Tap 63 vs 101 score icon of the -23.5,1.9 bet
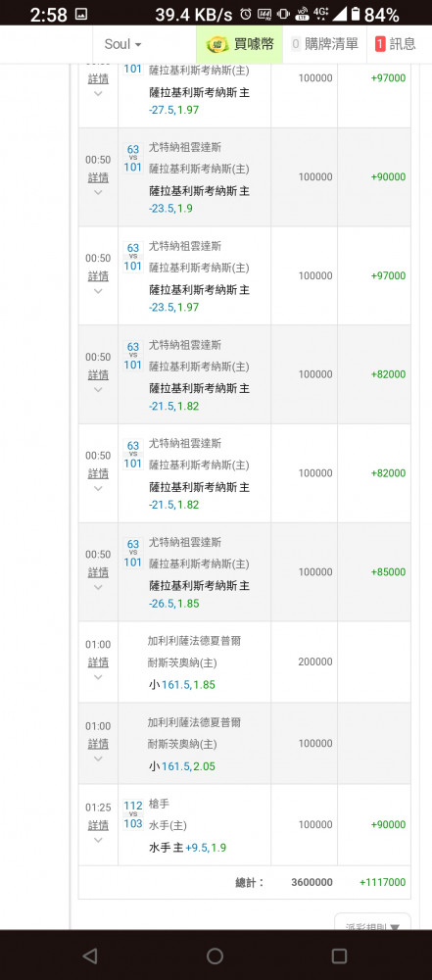432x980 pixels. (133, 158)
